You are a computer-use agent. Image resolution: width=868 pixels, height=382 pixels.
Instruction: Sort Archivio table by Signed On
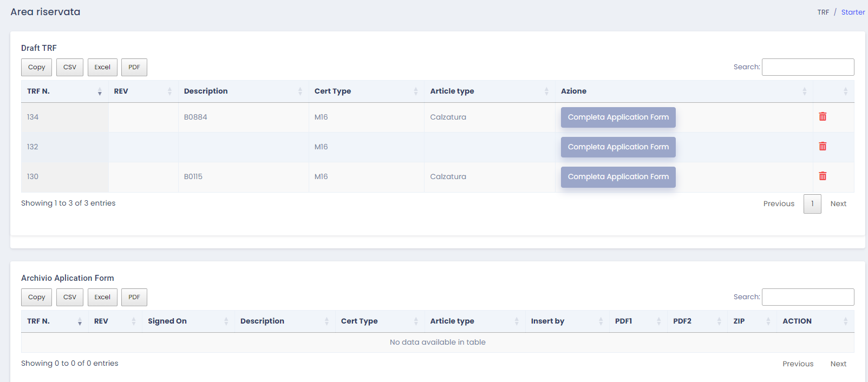coord(188,321)
